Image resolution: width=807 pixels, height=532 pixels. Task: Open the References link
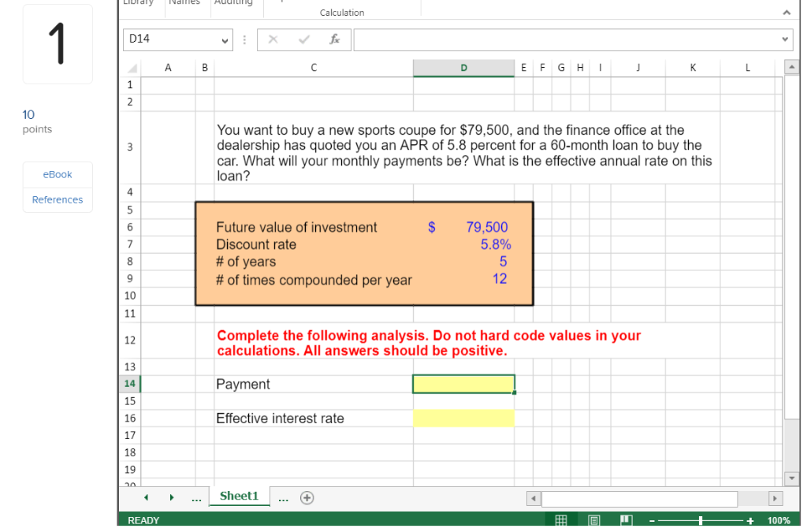[58, 199]
